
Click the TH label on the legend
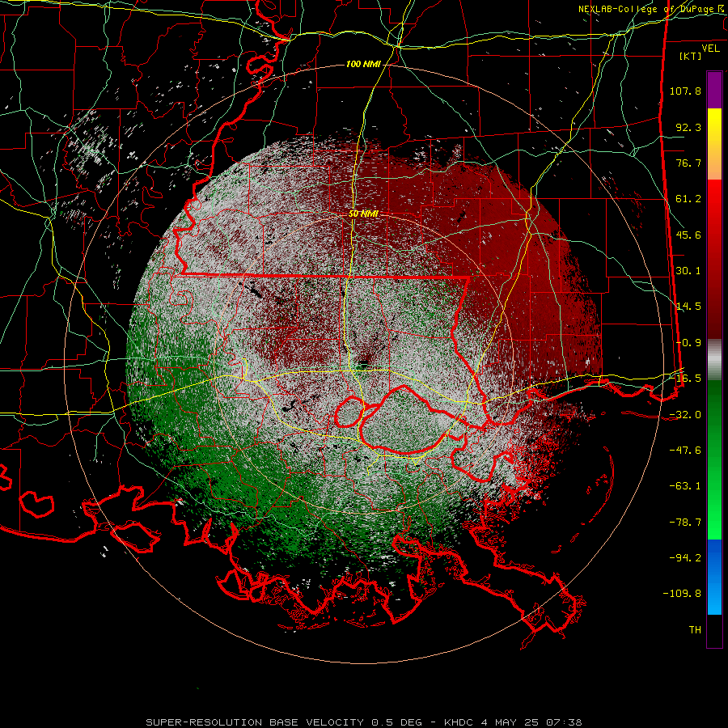pos(695,630)
